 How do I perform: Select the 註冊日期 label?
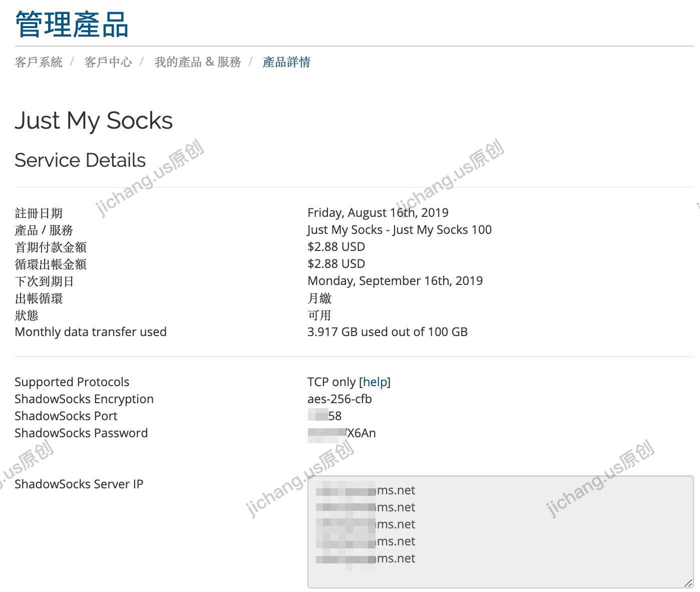click(x=39, y=213)
